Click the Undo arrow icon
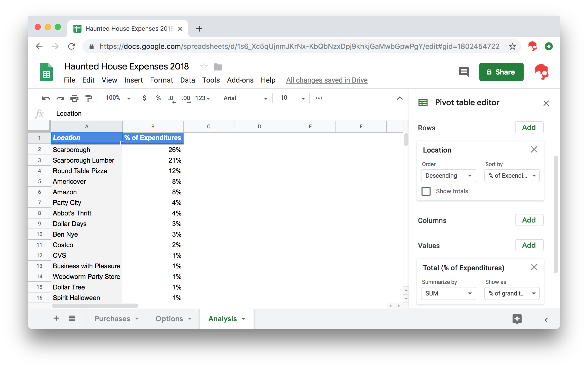The width and height of the screenshot is (588, 369). coord(46,98)
